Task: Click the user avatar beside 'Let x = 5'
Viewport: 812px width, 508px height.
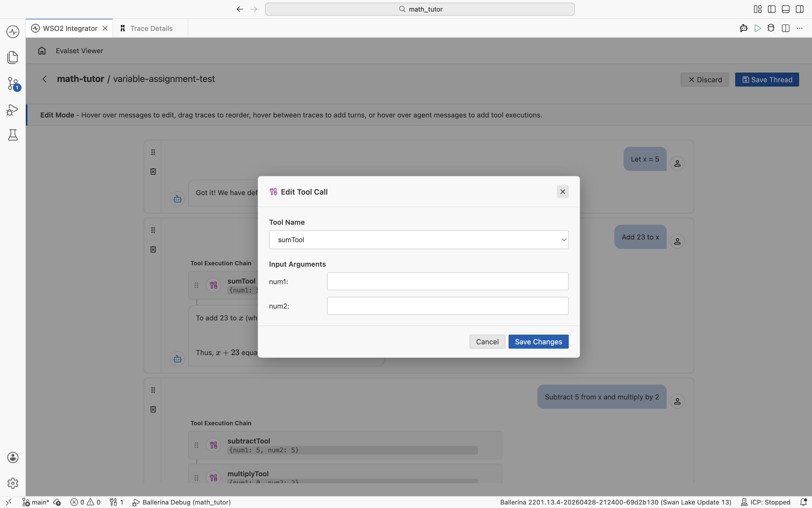Action: tap(677, 163)
